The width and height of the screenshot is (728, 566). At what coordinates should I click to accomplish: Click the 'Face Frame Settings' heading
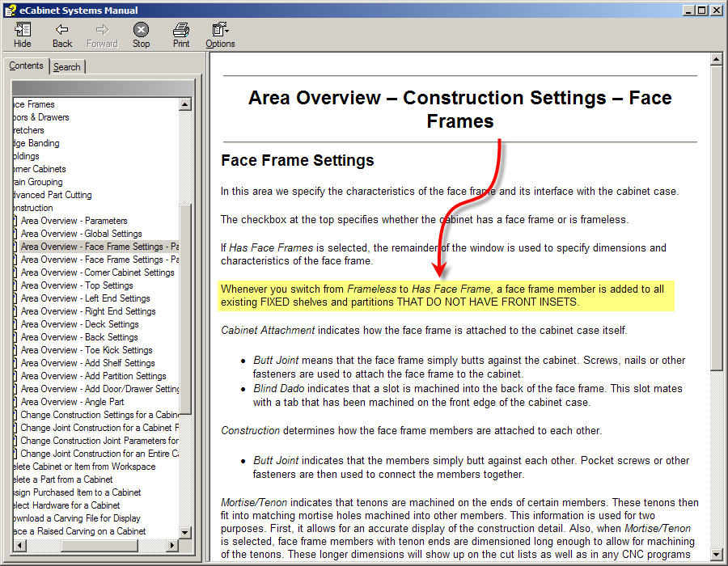tap(297, 161)
